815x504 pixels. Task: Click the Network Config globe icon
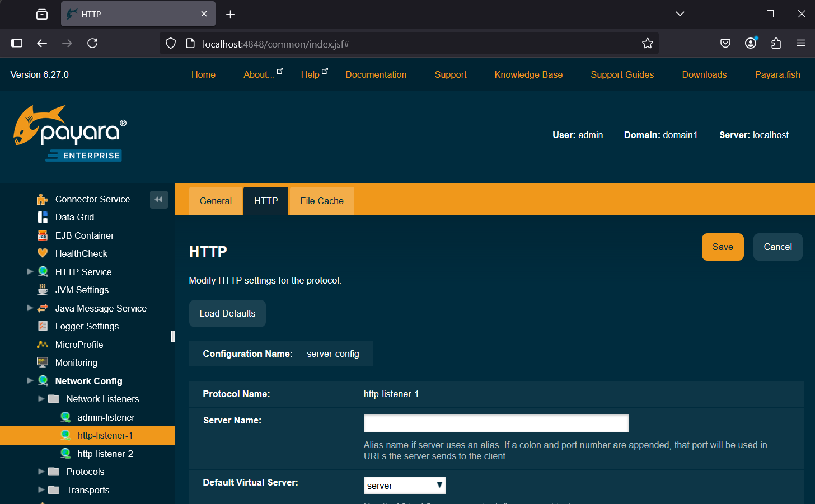point(43,381)
